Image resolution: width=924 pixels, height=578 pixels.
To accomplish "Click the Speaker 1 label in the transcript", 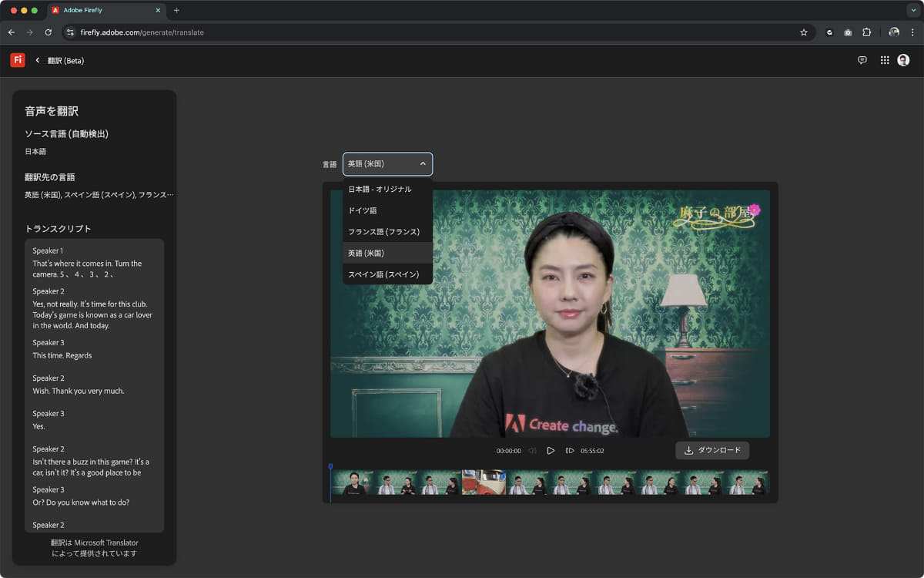I will [x=48, y=250].
